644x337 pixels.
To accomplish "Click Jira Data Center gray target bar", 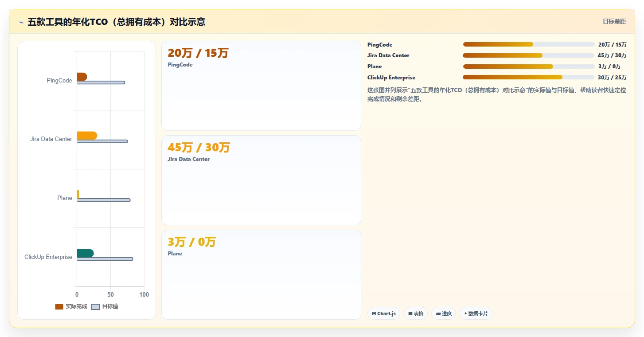I will [102, 141].
